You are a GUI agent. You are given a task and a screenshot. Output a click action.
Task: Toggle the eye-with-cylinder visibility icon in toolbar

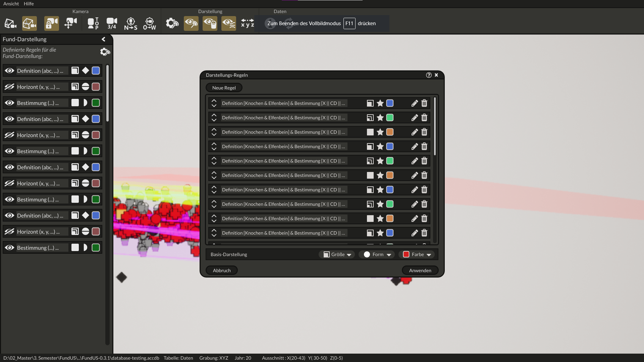[210, 23]
